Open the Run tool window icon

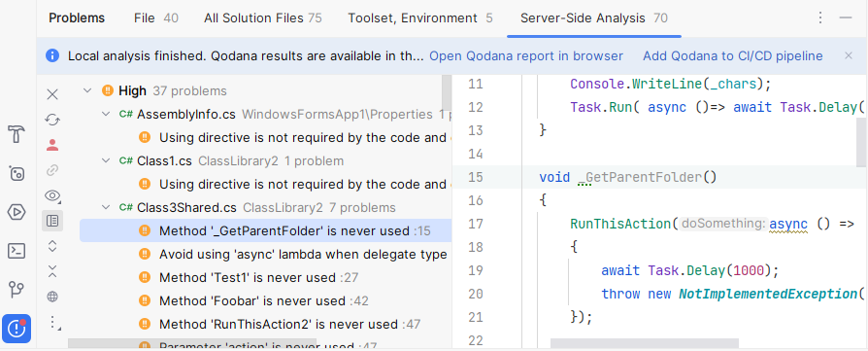pos(17,212)
